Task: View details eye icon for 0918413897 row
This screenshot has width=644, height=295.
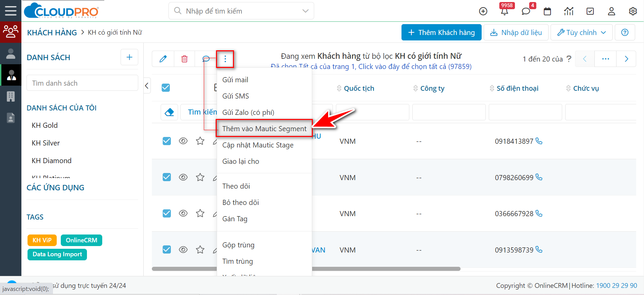Action: coord(183,141)
